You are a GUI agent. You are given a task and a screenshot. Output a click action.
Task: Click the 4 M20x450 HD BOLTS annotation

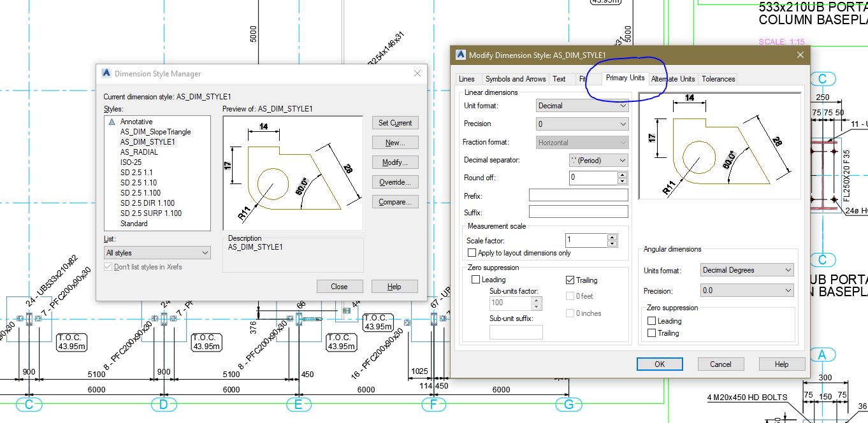[747, 398]
